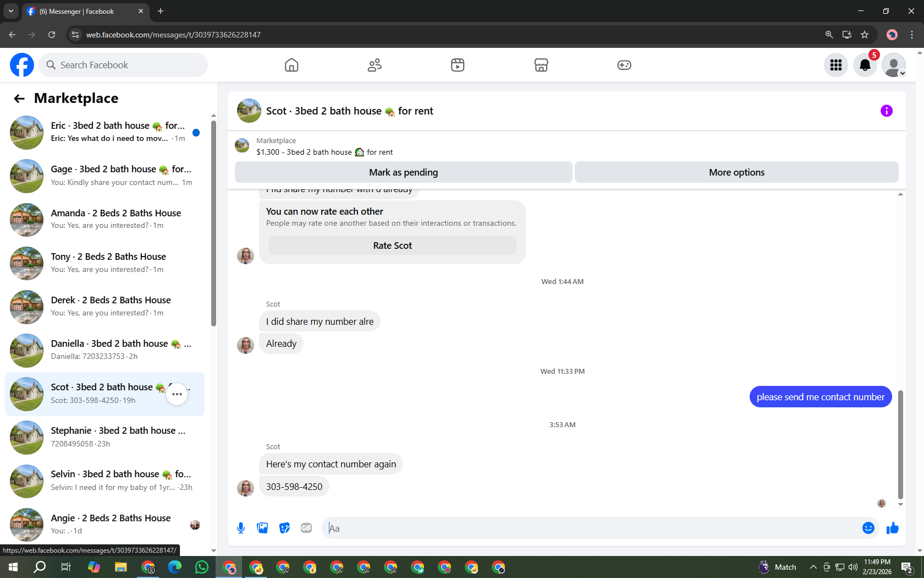Viewport: 924px width, 578px height.
Task: Open the Facebook menu grid icon
Action: point(836,65)
